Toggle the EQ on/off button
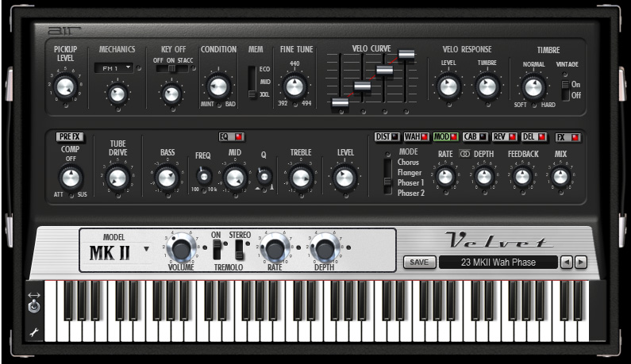Image resolution: width=631 pixels, height=364 pixels. tap(229, 136)
